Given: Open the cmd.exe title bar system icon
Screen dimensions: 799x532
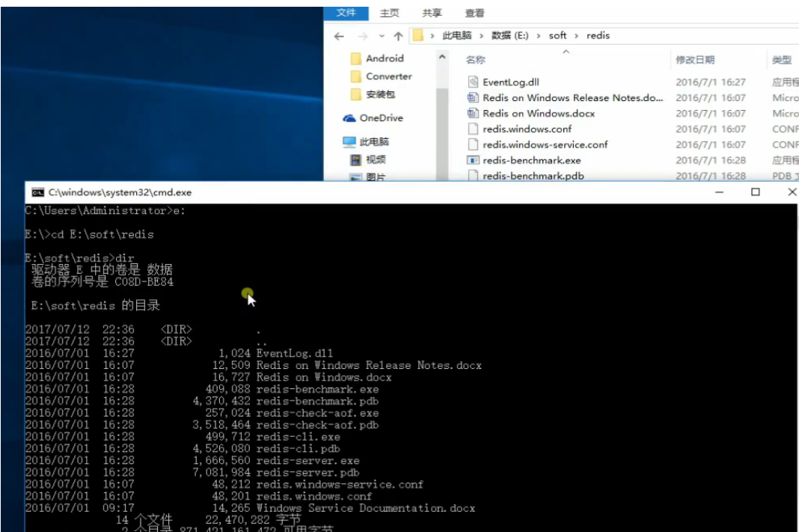Looking at the screenshot, I should click(x=37, y=192).
